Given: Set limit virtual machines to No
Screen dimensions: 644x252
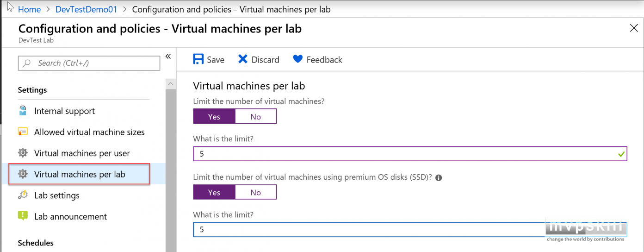Looking at the screenshot, I should click(256, 116).
